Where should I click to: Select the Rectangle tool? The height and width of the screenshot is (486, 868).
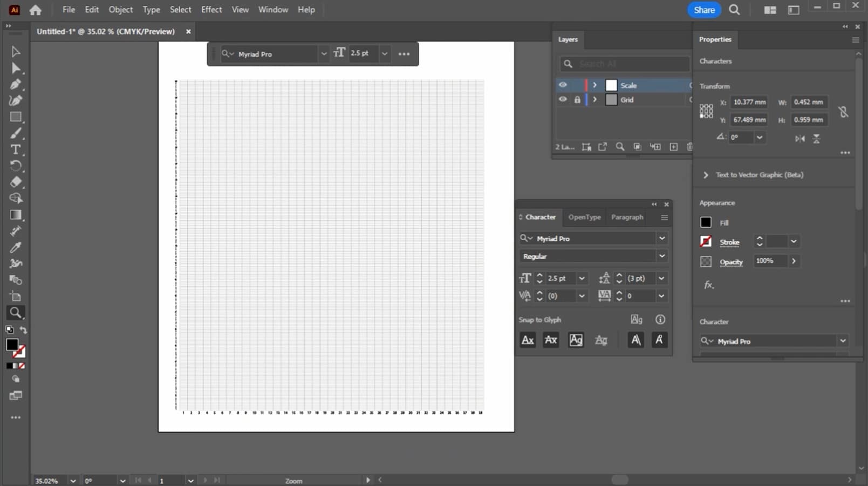(15, 117)
